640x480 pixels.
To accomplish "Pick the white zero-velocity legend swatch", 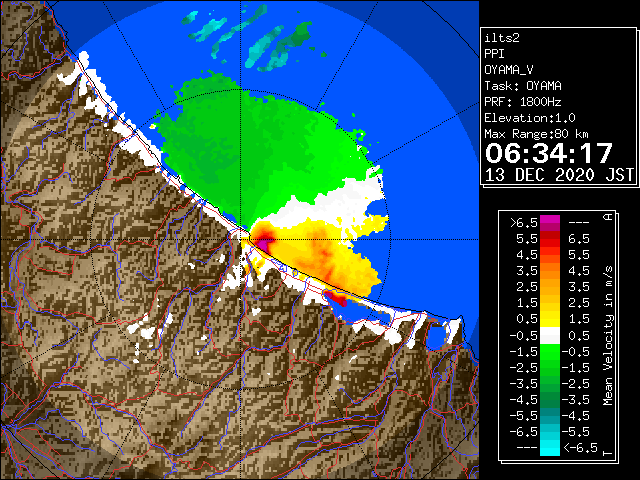I will (550, 336).
